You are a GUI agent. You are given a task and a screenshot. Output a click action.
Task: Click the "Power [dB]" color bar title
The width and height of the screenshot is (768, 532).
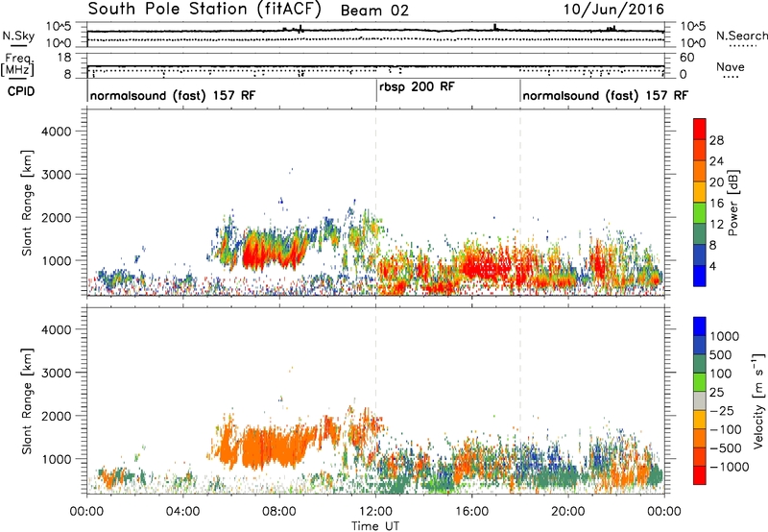[x=732, y=203]
